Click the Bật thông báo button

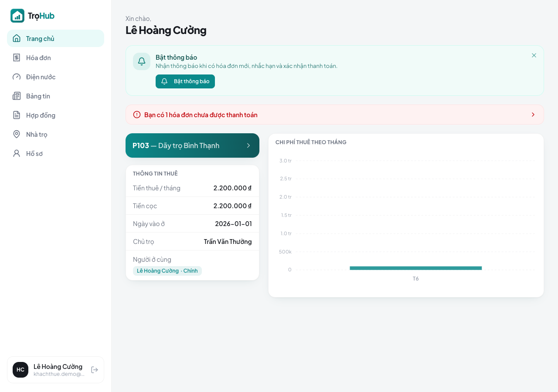185,81
